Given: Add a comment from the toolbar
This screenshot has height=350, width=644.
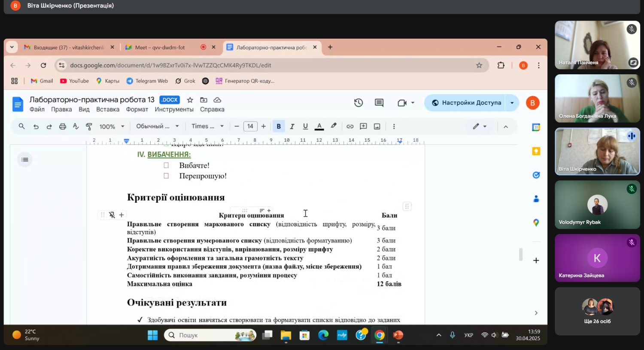Looking at the screenshot, I should pyautogui.click(x=363, y=126).
